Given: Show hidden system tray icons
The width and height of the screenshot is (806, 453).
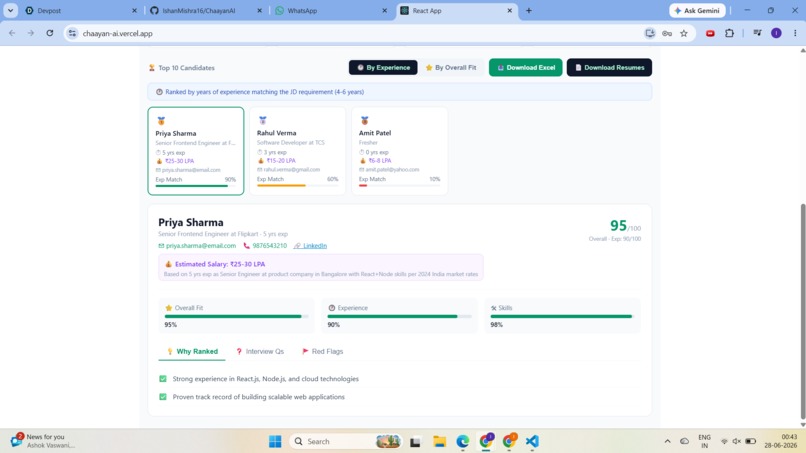Looking at the screenshot, I should click(x=667, y=441).
